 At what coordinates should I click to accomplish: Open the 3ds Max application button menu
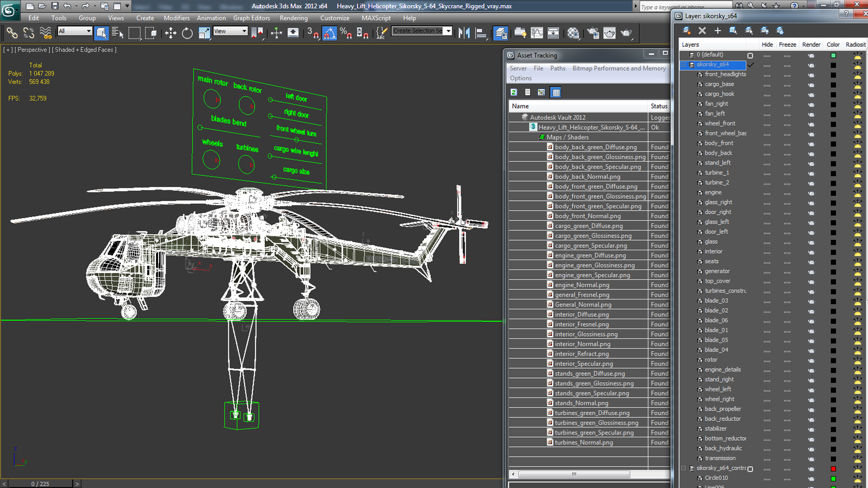coord(9,10)
